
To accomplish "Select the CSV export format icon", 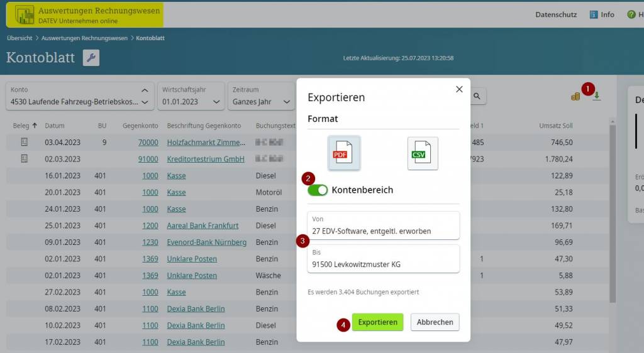I will click(422, 153).
